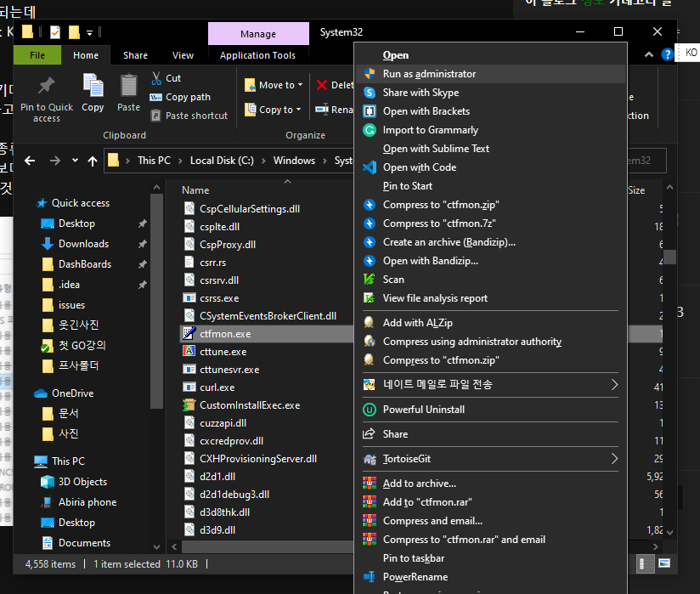The height and width of the screenshot is (594, 700).
Task: Click the OneDrive cloud icon in sidebar
Action: pos(41,393)
